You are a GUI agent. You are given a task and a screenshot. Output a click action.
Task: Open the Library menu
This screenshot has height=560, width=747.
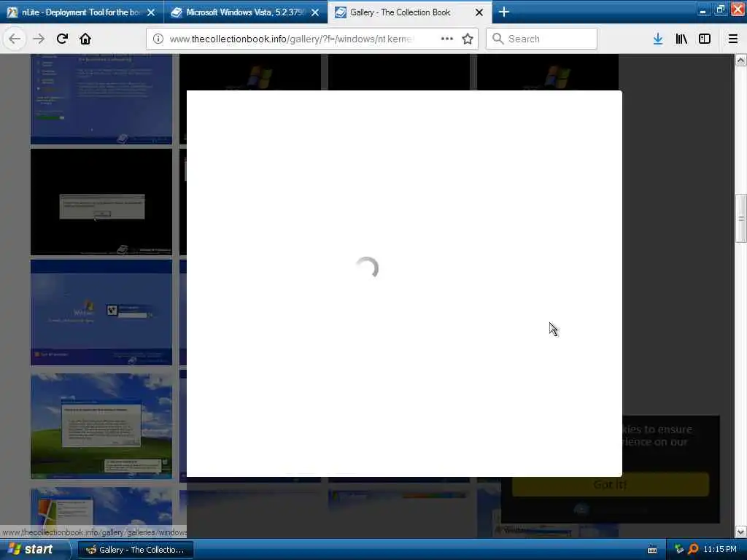tap(681, 39)
